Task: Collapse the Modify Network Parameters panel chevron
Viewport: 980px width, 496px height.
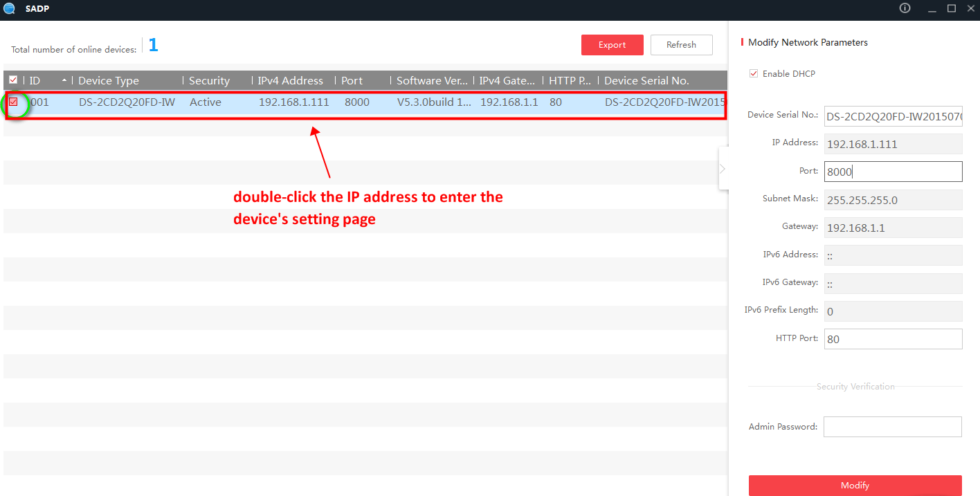Action: [x=722, y=168]
